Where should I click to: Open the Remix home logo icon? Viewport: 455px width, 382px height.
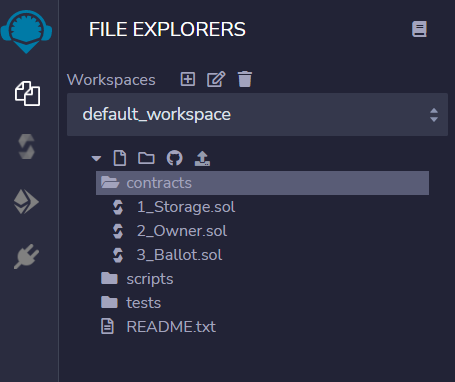coord(26,31)
